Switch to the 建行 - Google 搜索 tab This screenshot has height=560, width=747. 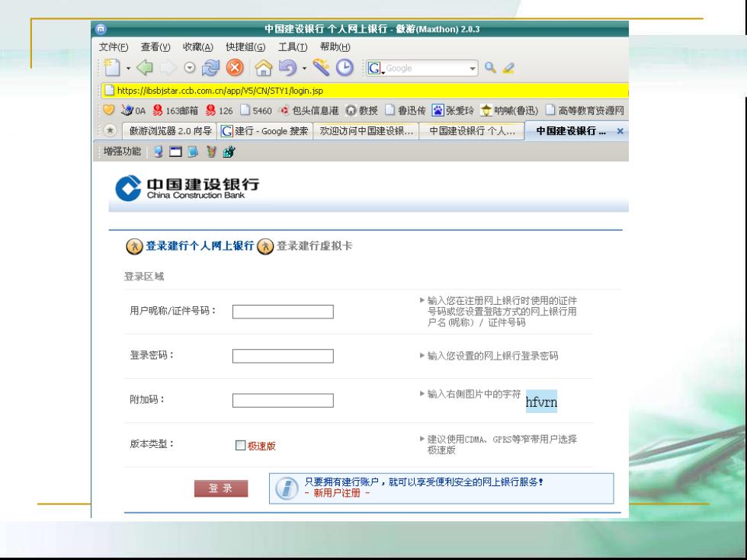point(265,131)
